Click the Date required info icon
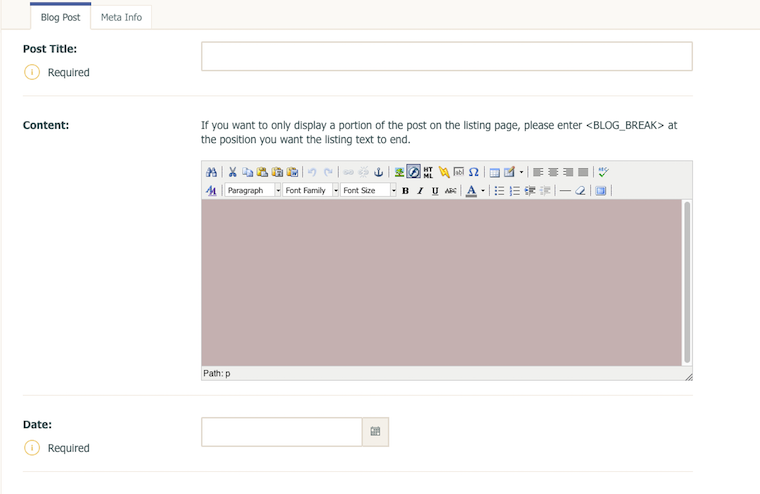The image size is (760, 494). [x=32, y=447]
